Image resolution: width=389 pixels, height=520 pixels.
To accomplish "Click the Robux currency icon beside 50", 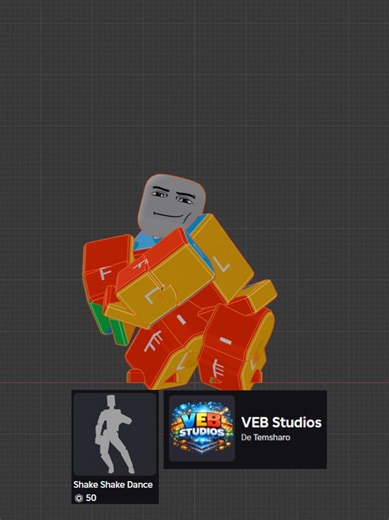I will (79, 498).
